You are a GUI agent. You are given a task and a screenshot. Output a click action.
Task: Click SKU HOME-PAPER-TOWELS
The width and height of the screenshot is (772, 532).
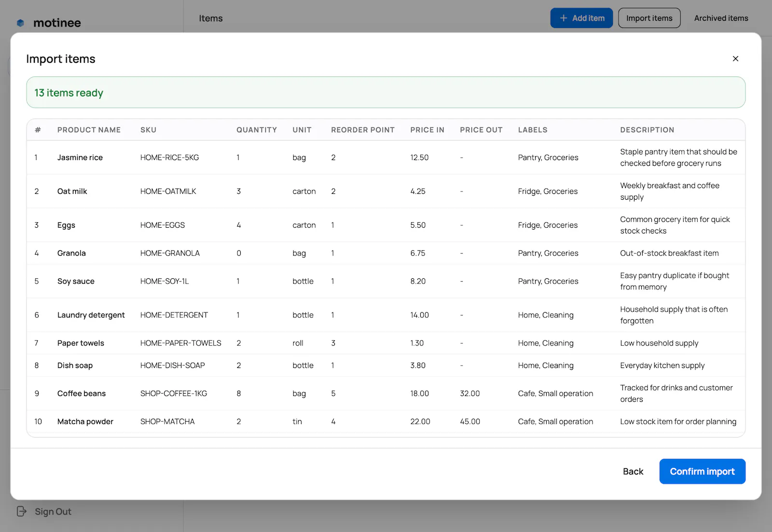click(180, 343)
